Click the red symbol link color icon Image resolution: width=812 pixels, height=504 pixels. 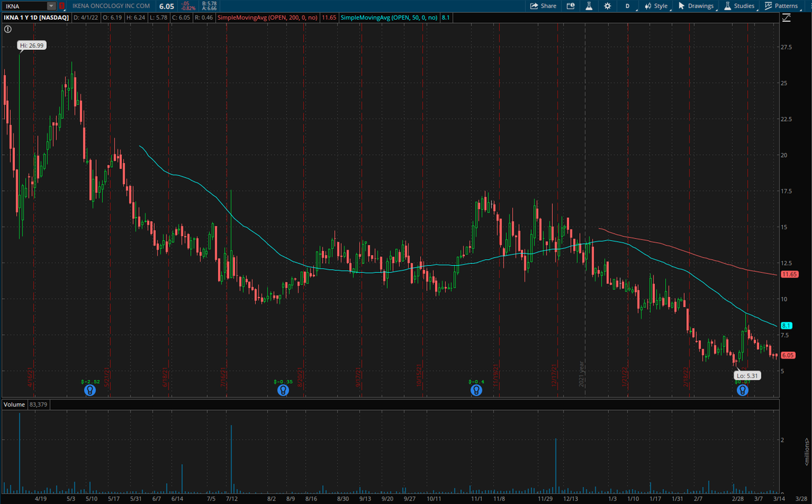[62, 5]
